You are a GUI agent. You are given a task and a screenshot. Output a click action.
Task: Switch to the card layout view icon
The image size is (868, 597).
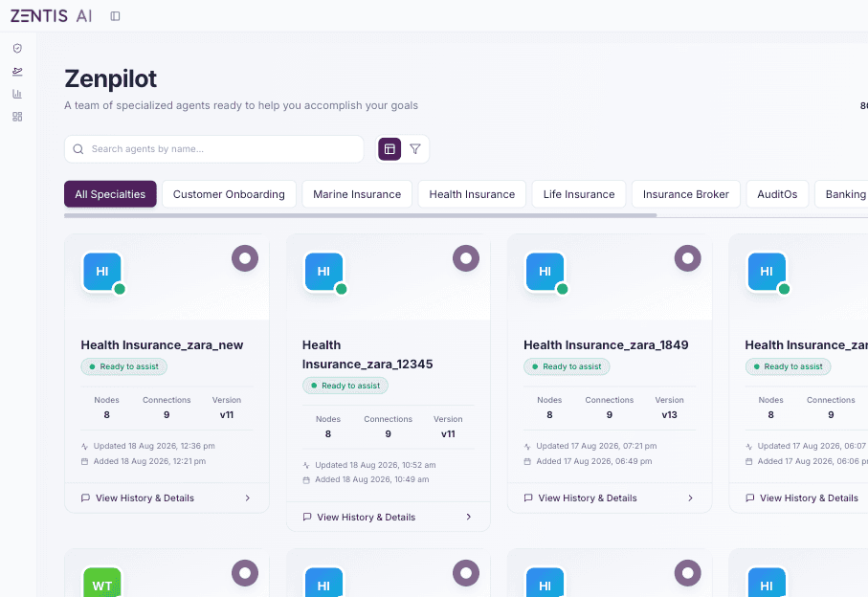click(x=389, y=149)
